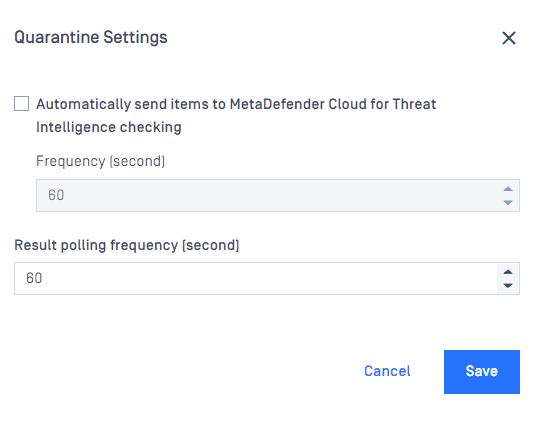Enable automatic sending to MetaDefender Cloud checkbox
The image size is (549, 435).
point(21,104)
